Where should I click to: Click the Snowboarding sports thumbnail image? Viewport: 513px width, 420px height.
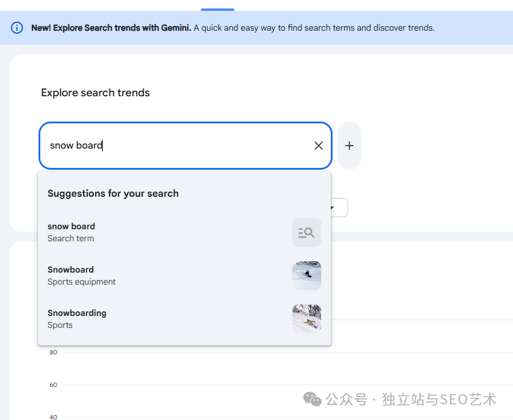tap(306, 319)
